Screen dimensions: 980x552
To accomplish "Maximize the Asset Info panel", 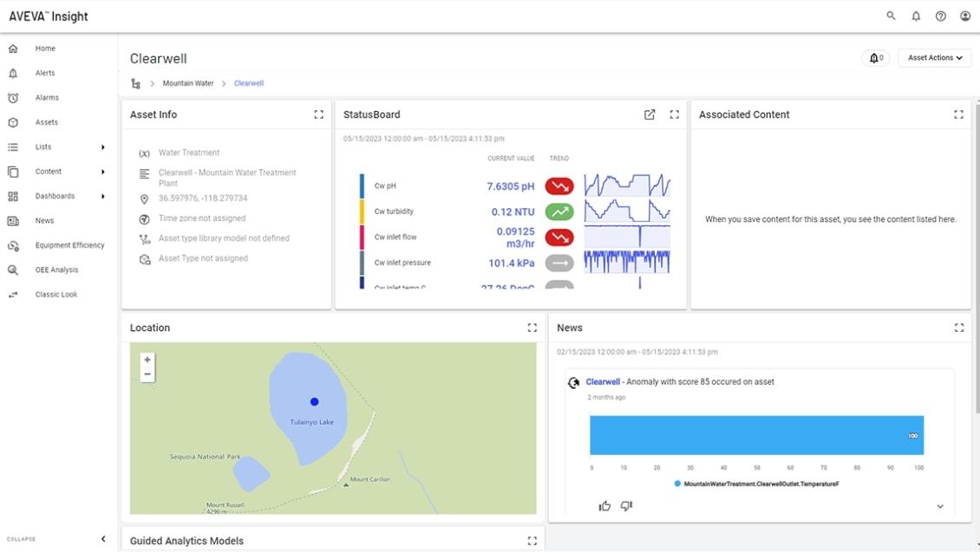I will 318,114.
